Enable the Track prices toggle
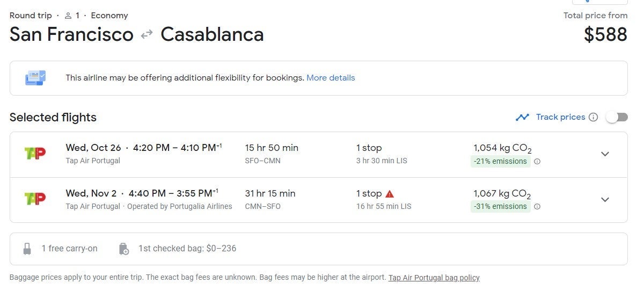Screen dimensions: 644x297 (x=617, y=117)
